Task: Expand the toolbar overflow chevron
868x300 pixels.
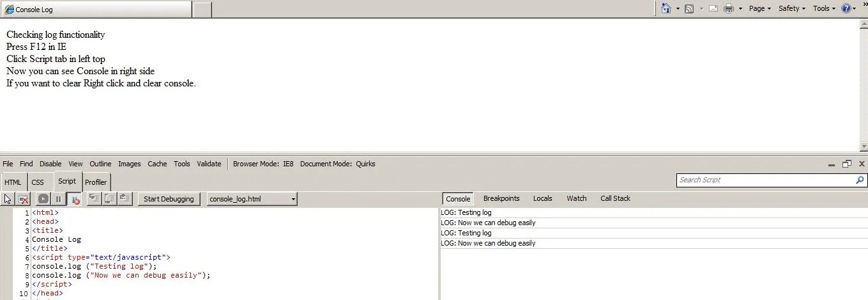Action: [865, 4]
